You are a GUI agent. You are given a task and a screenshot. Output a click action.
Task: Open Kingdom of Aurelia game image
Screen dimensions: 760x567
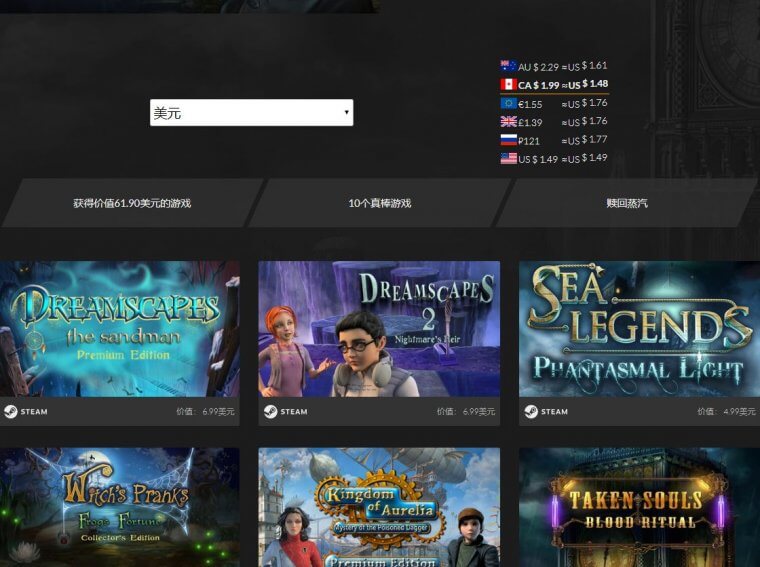[379, 507]
